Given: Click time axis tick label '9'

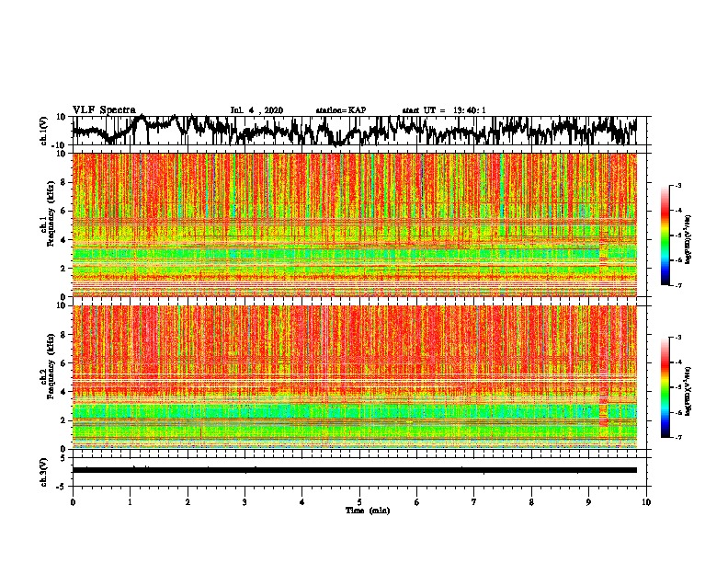Looking at the screenshot, I should coord(588,502).
